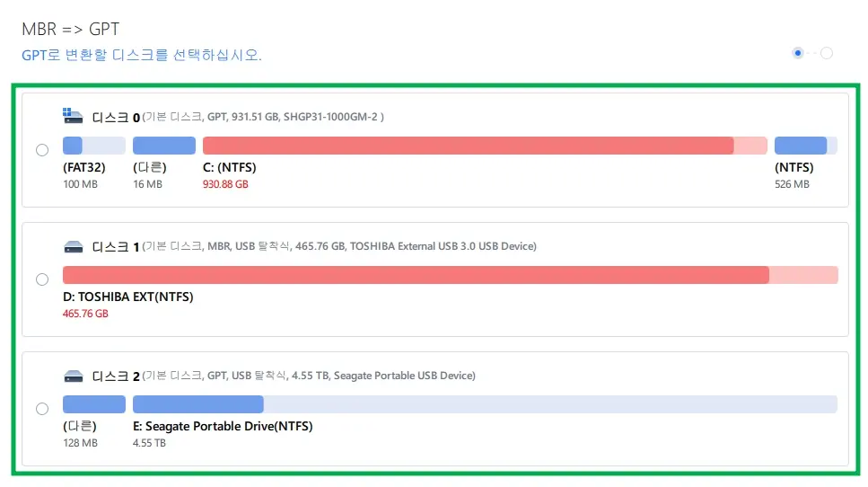
Task: Select the Disk 2 Seagate radio button
Action: coord(42,409)
